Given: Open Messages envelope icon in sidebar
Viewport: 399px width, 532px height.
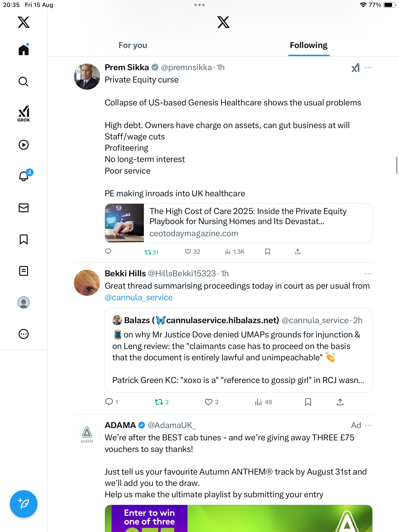Looking at the screenshot, I should click(x=24, y=208).
